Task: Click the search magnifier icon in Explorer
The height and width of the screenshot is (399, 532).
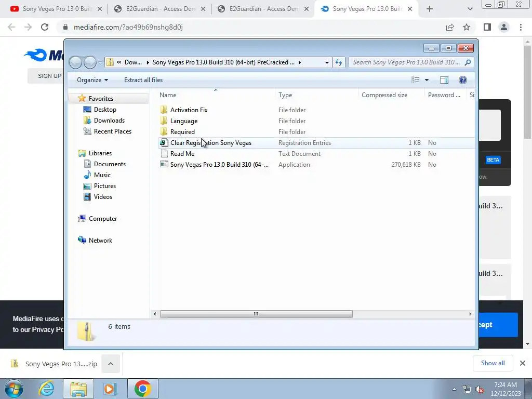Action: click(x=468, y=62)
